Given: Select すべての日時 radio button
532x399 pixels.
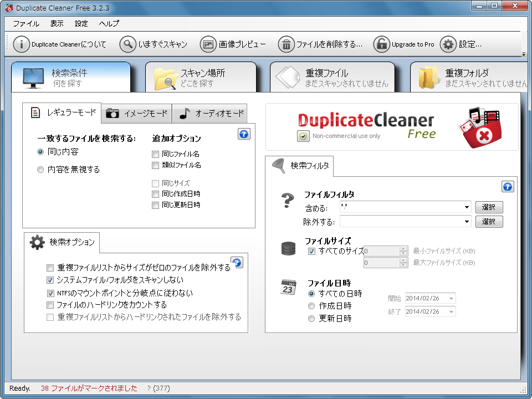Looking at the screenshot, I should pos(311,294).
